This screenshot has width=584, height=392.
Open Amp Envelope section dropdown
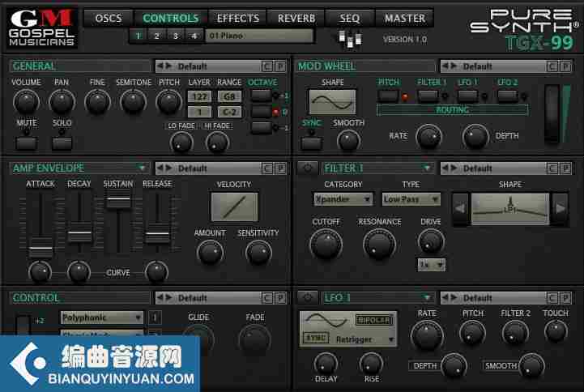142,168
